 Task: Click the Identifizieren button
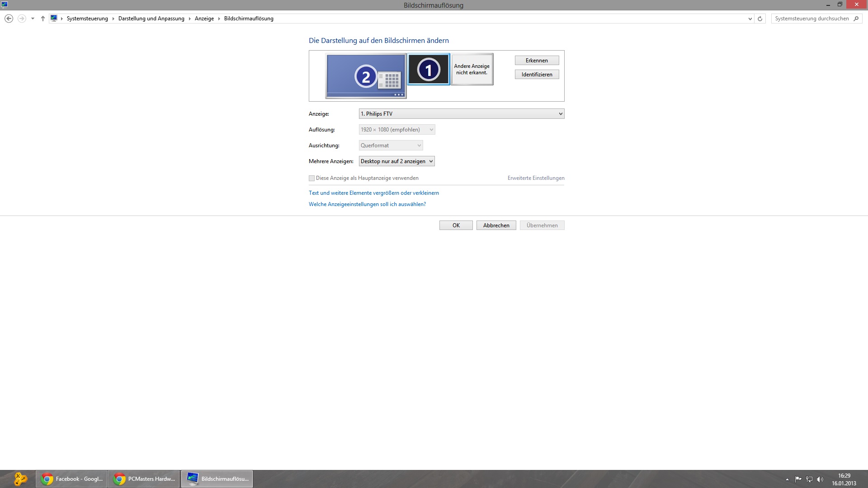537,75
